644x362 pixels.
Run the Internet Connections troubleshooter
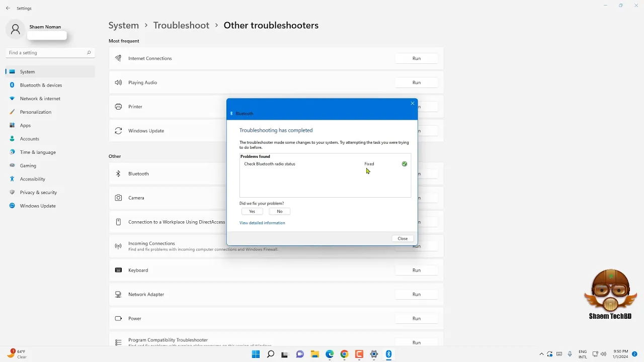click(x=417, y=58)
